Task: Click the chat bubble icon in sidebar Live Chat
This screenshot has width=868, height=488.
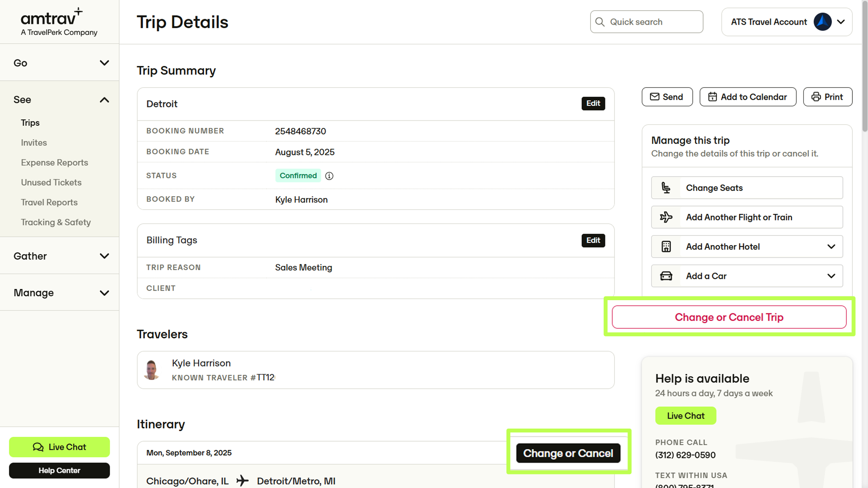Action: coord(38,447)
